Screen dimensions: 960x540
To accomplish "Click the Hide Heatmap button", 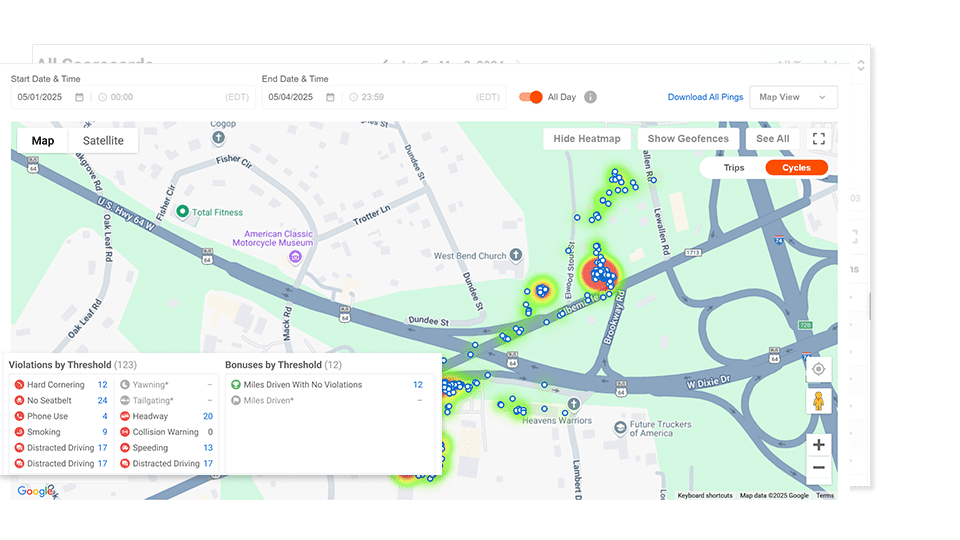I will (x=587, y=139).
